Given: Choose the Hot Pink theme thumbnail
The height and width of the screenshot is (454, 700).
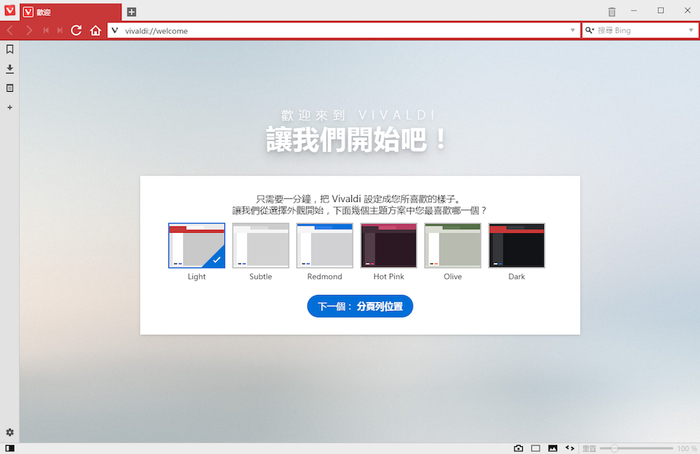Looking at the screenshot, I should [x=389, y=246].
